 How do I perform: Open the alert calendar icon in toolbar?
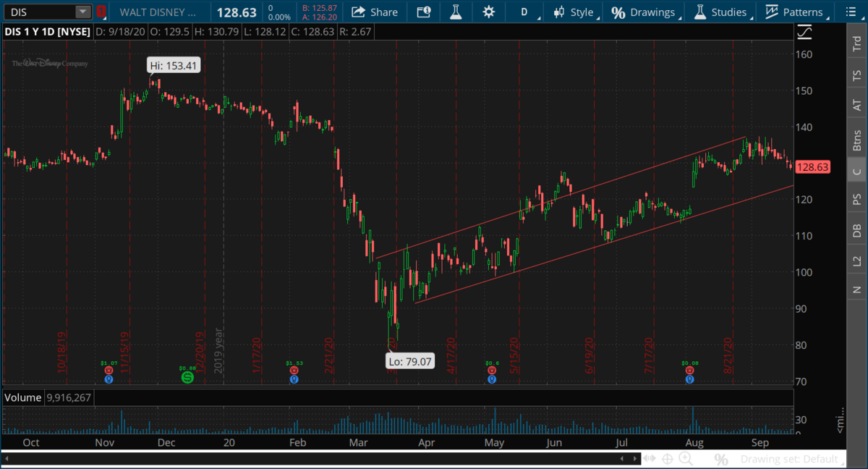click(x=424, y=12)
